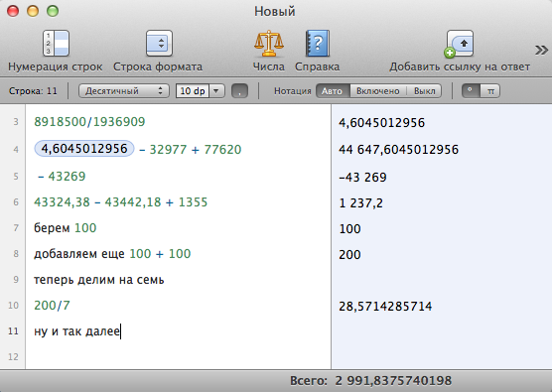
Task: Click line 12 empty row in the editor
Action: [178, 356]
